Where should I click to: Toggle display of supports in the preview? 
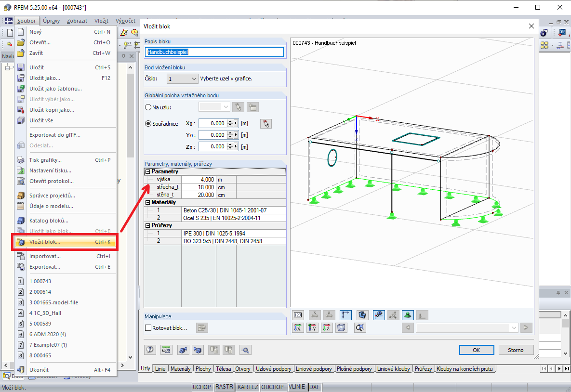pos(408,314)
